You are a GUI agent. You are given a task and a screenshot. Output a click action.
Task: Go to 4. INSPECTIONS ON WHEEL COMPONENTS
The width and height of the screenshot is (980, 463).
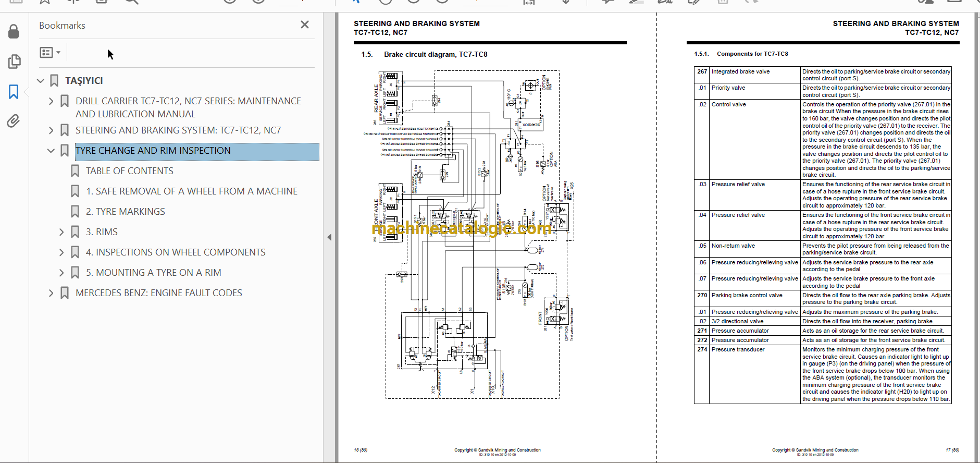click(176, 252)
